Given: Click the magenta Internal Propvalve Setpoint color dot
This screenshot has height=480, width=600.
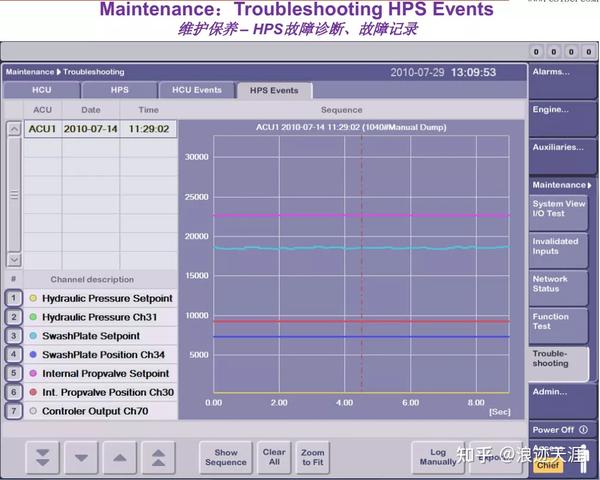Looking at the screenshot, I should 33,373.
